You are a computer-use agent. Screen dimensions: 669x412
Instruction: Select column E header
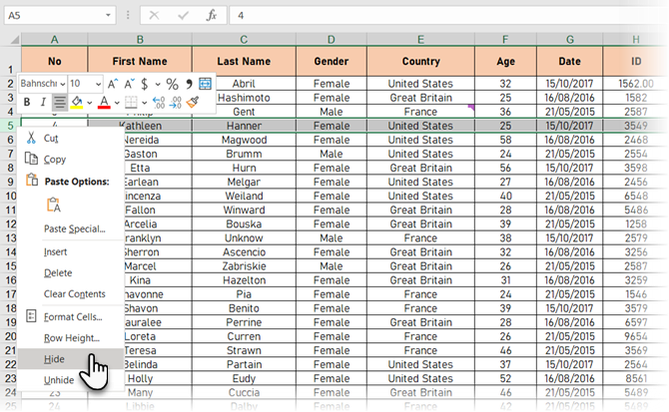tap(421, 40)
